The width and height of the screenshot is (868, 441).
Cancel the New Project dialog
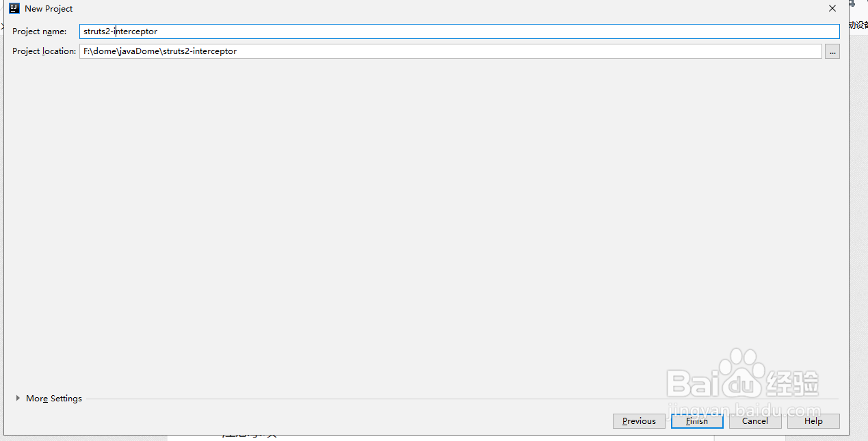755,421
